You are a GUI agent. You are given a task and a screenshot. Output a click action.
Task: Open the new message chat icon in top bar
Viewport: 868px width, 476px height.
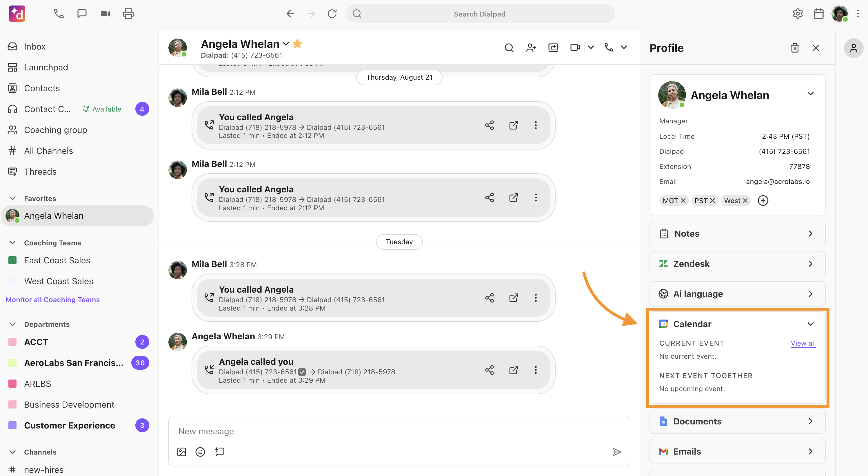pos(82,14)
